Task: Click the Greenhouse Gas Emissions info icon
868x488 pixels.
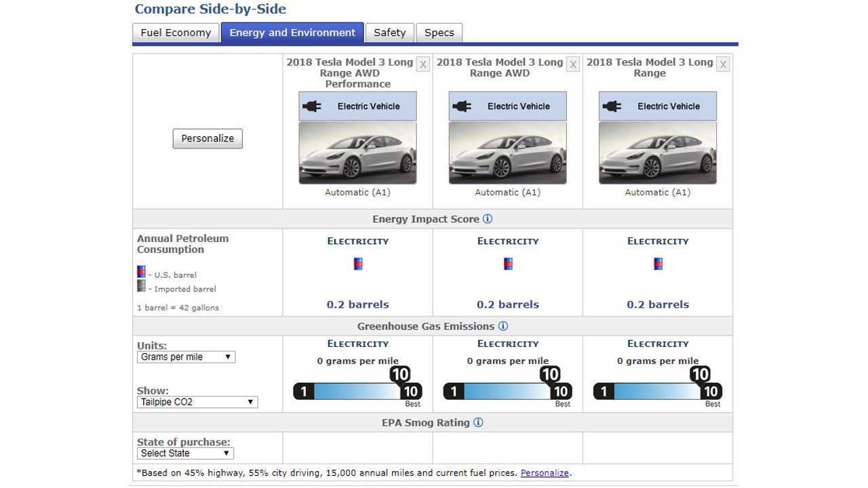Action: click(502, 326)
